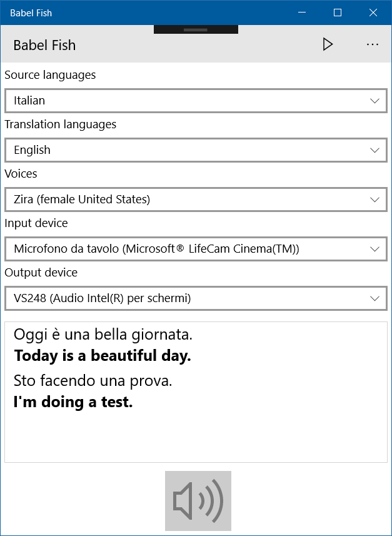Click the drag handle bar above the header

pyautogui.click(x=196, y=28)
